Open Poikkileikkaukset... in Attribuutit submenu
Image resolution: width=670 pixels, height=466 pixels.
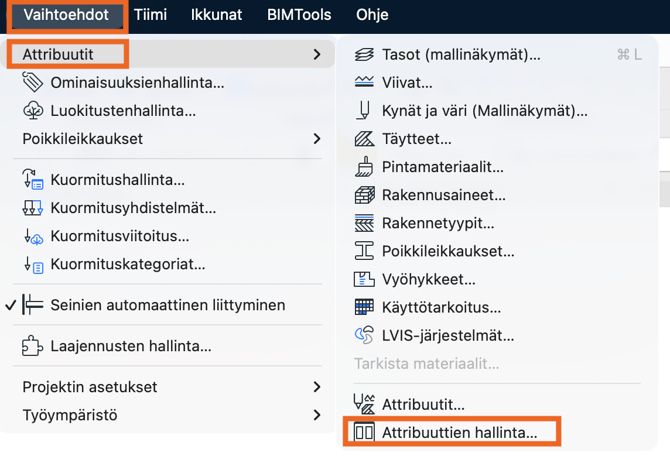(497, 251)
